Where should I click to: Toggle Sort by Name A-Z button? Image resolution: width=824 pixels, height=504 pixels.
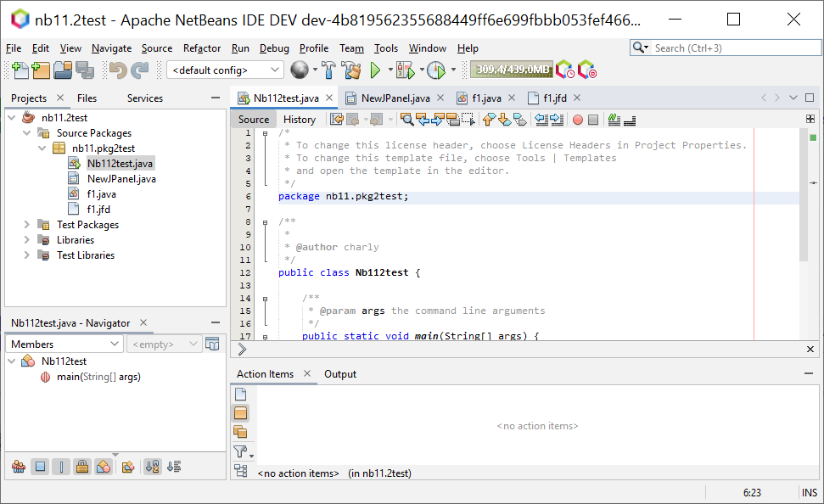point(153,467)
